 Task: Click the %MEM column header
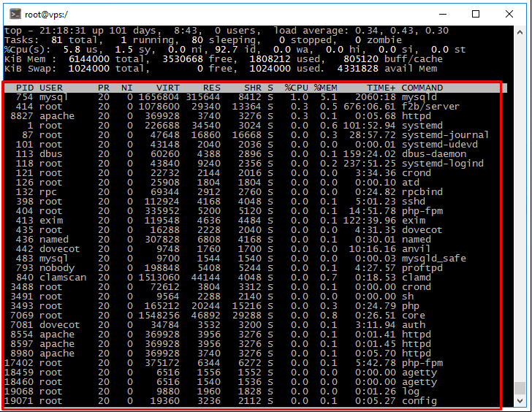pos(326,88)
